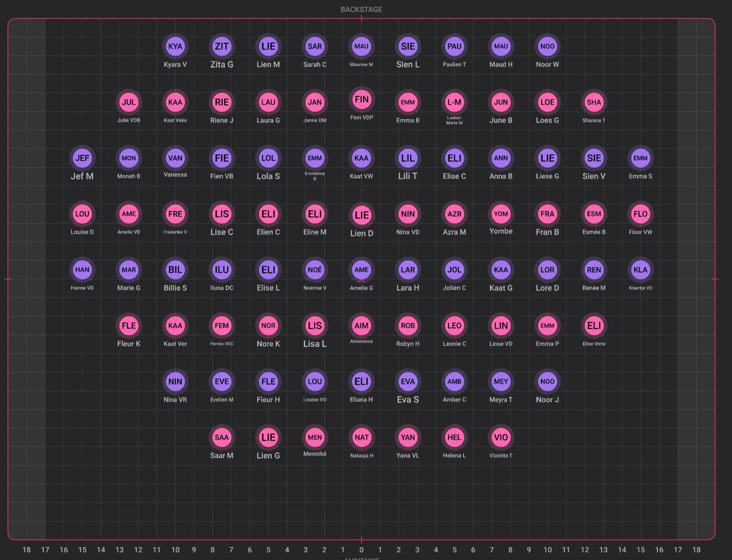Click the Billie S performer marker
This screenshot has height=560, width=732.
(175, 270)
